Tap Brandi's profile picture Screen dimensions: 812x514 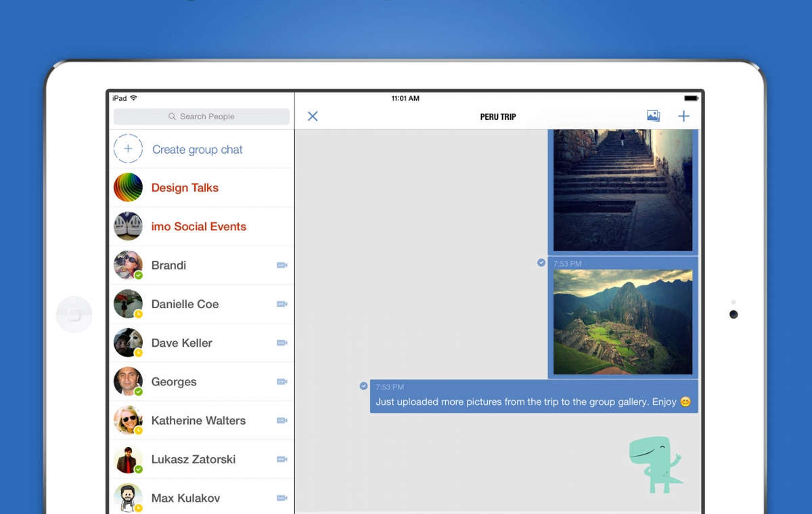[x=128, y=265]
